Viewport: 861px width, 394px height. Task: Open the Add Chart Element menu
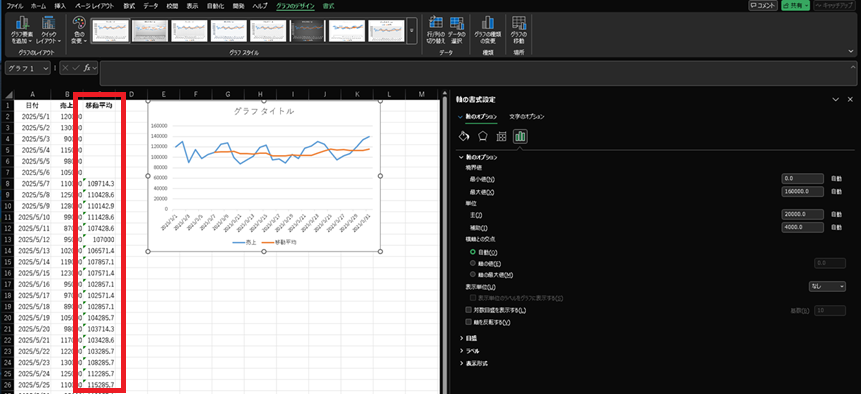pyautogui.click(x=22, y=30)
